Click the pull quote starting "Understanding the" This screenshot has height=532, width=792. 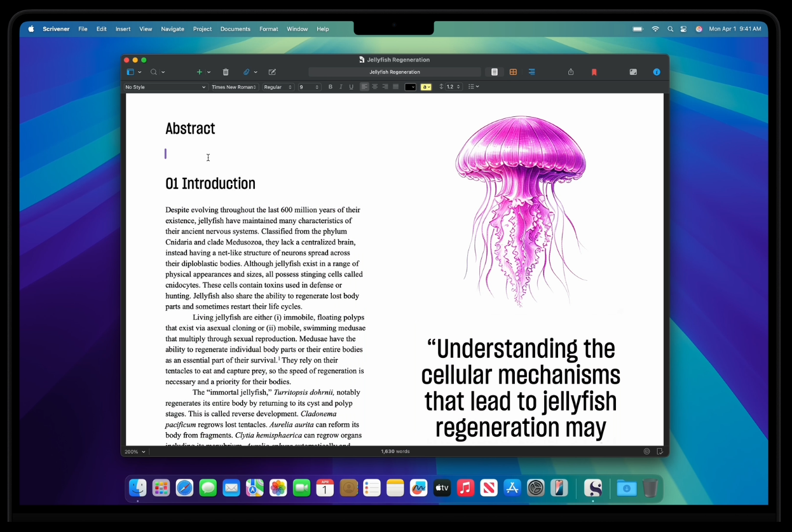[521, 388]
